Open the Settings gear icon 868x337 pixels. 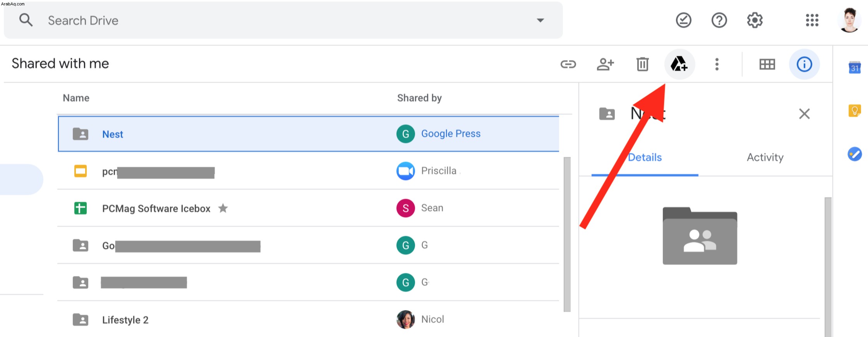pos(755,20)
